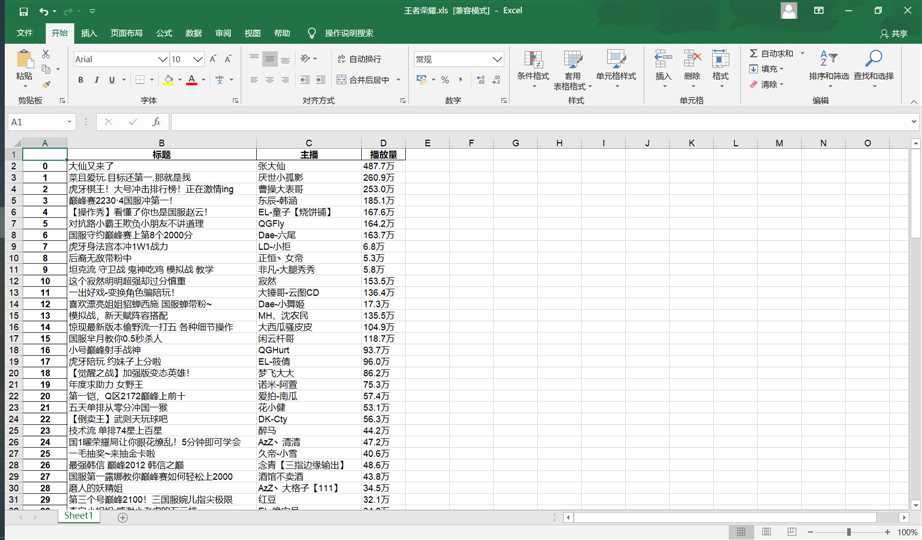This screenshot has height=540, width=922.
Task: Switch to the Data tab
Action: tap(193, 33)
